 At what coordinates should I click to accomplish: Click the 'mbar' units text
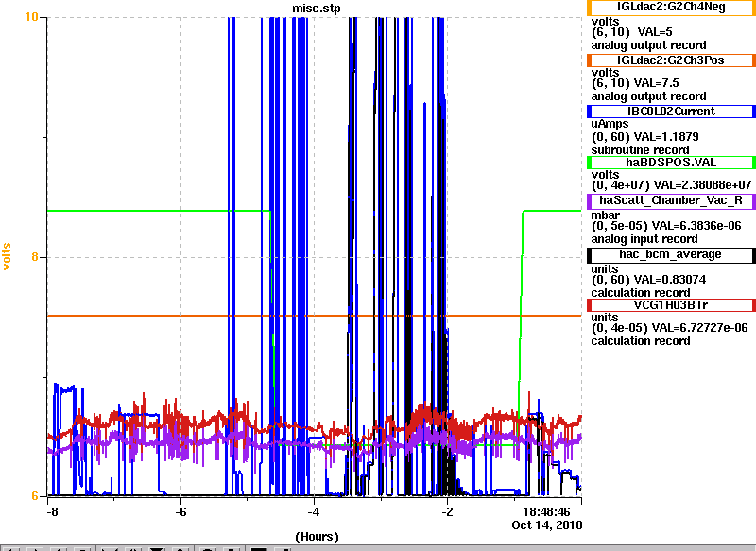(x=606, y=215)
